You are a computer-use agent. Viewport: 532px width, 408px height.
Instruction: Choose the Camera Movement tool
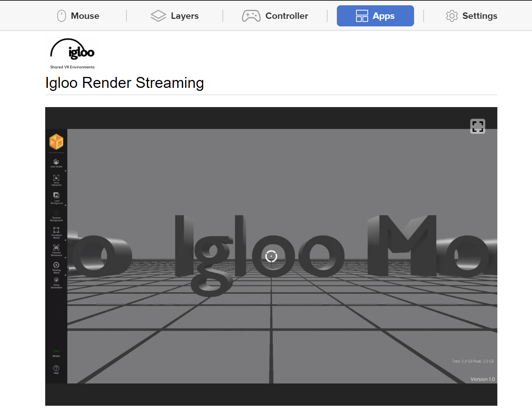(56, 249)
